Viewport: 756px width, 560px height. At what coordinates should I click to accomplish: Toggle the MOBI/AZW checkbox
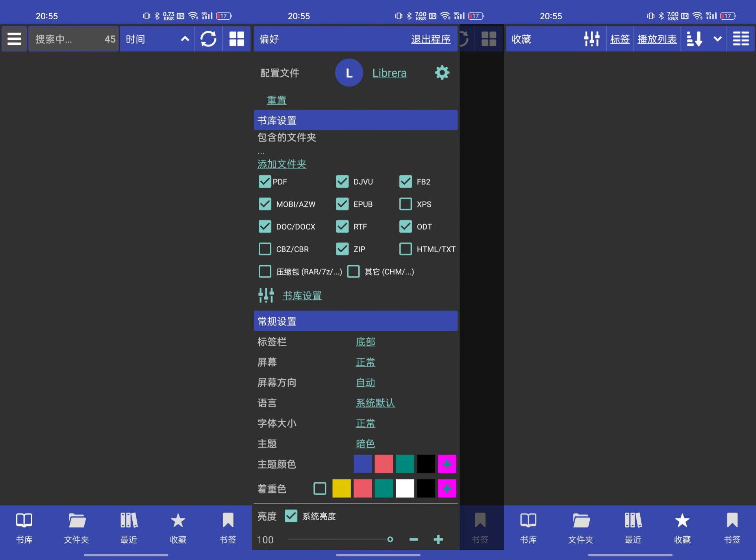(265, 204)
